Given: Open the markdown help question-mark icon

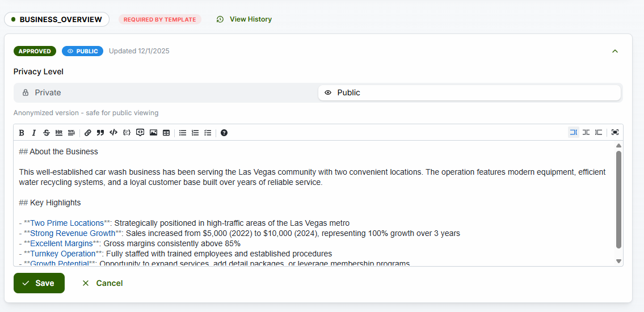Looking at the screenshot, I should pos(224,133).
